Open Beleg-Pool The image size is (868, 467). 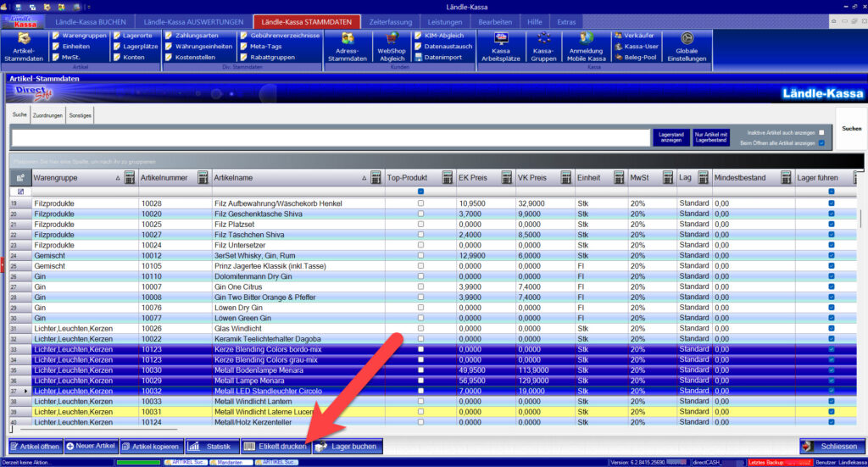point(636,58)
